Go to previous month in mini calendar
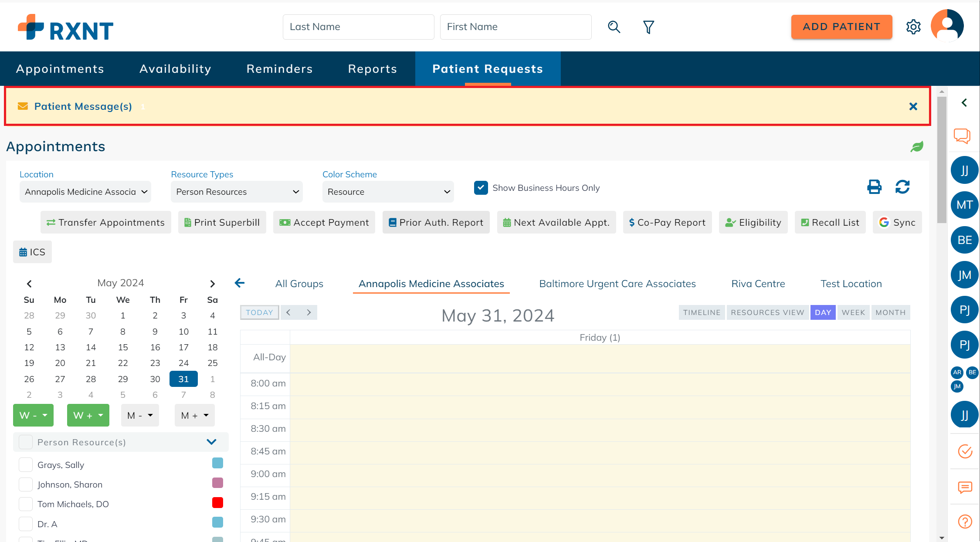Viewport: 980px width, 542px height. [x=29, y=284]
